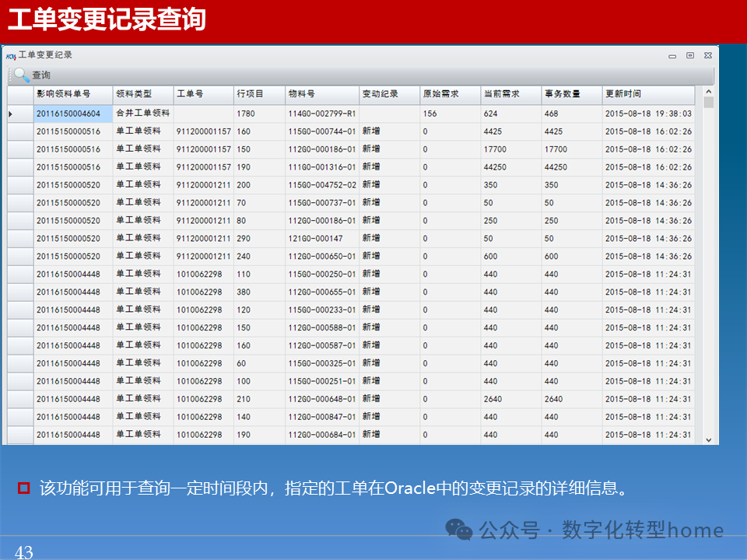
Task: Click the 17700 transaction quantity cell
Action: 571,149
